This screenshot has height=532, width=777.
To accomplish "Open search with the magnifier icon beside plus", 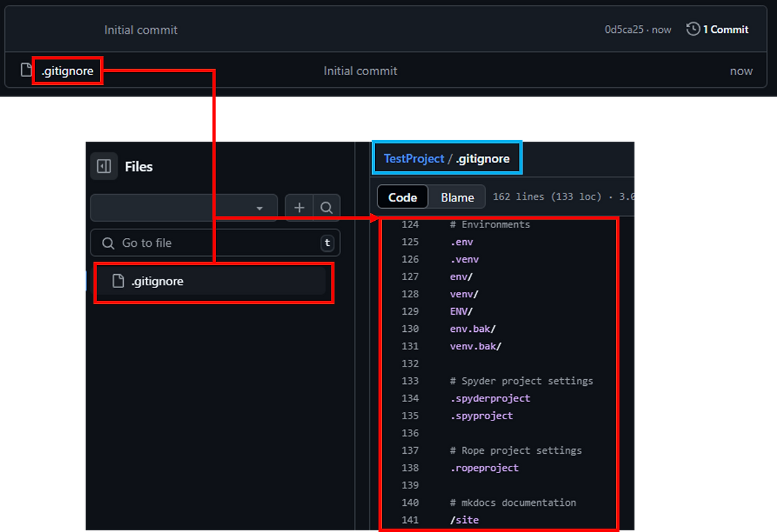I will tap(327, 207).
